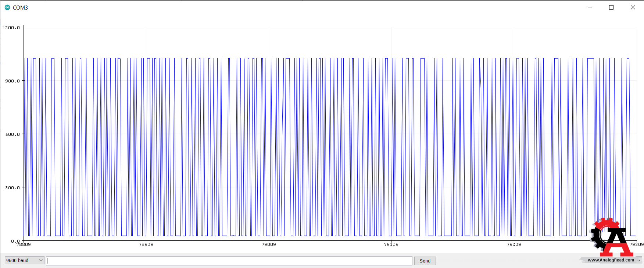
Task: Maximize the COM3 plotter window
Action: pyautogui.click(x=611, y=7)
